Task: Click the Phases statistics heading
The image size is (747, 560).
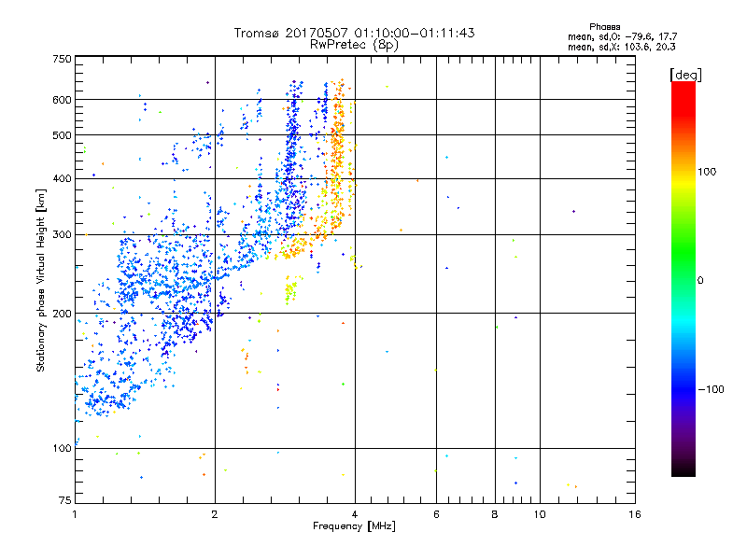Action: coord(604,27)
